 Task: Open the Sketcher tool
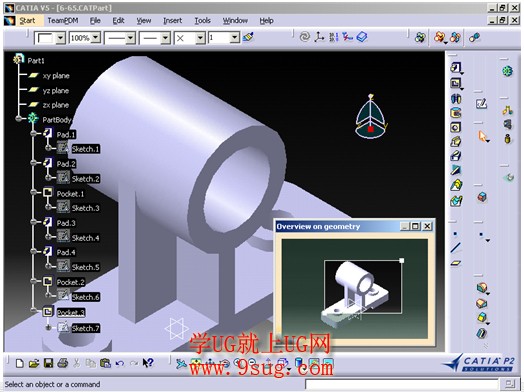coord(481,104)
